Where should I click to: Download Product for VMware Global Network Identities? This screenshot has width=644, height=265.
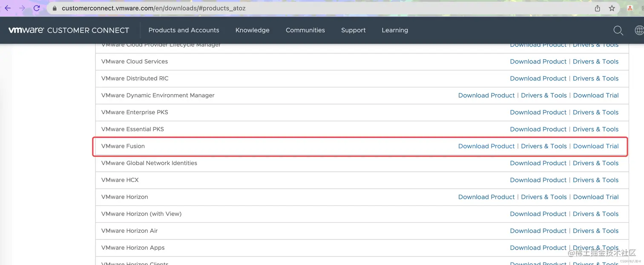pos(538,163)
